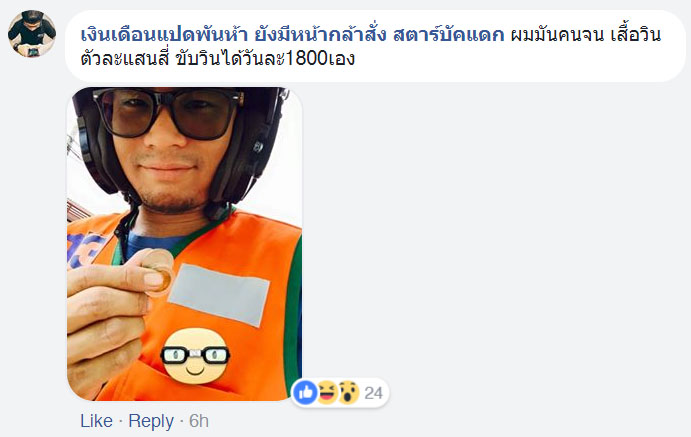Click the text ขับวินได้วันละ1800เอง
Screen dimensions: 691x437
click(265, 58)
